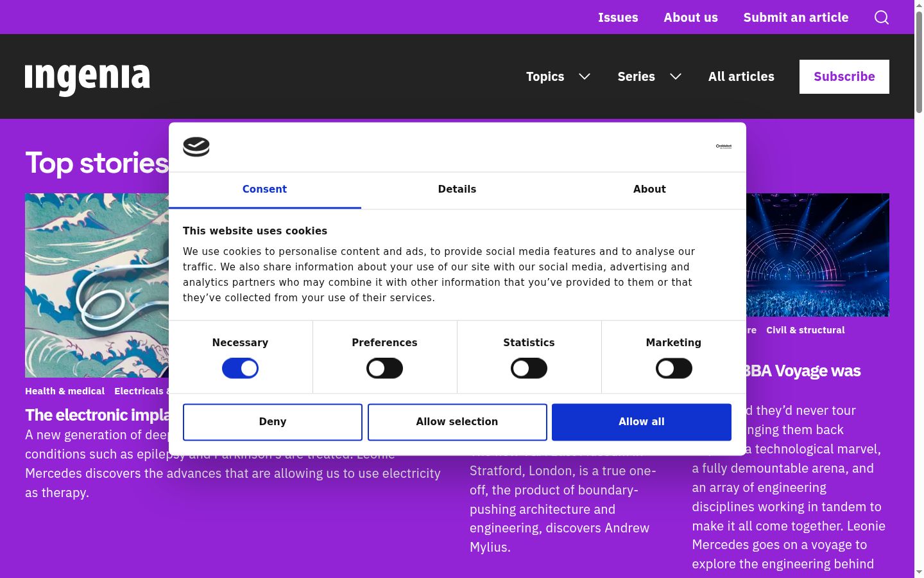The width and height of the screenshot is (924, 578).
Task: Open Submit an article link
Action: 796,17
